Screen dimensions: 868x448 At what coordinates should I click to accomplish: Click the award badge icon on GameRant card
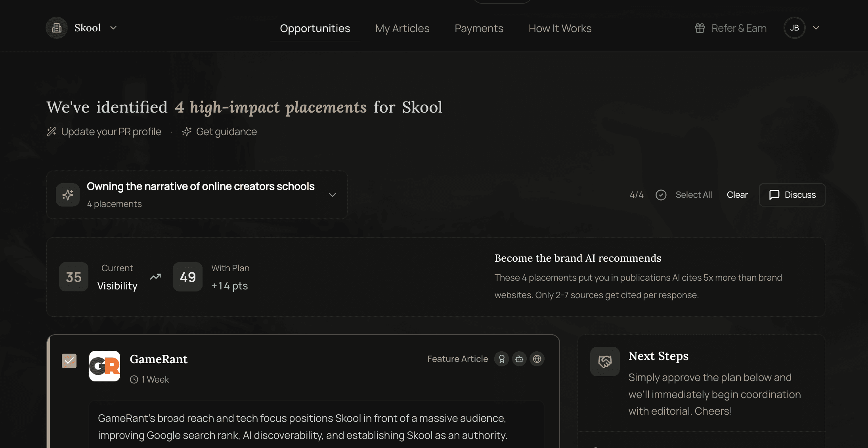501,359
